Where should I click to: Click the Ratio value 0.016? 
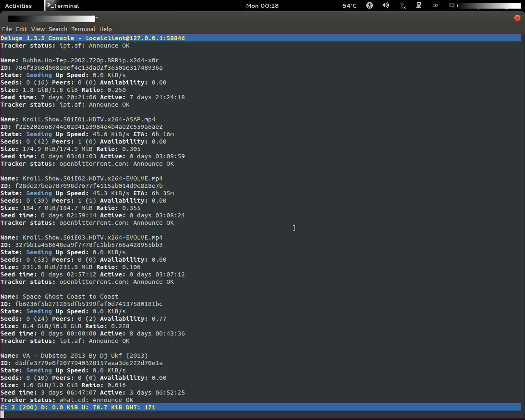[117, 385]
